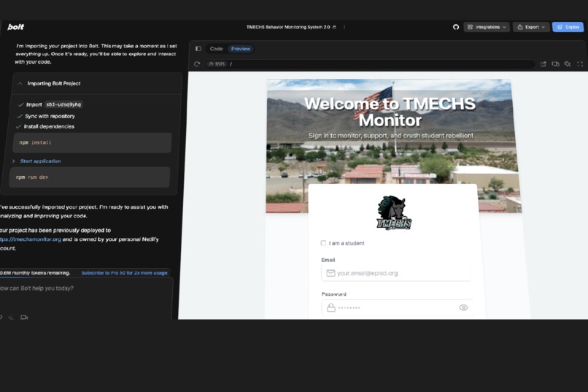
Task: Click the checkmark icon beside Import
Action: click(21, 104)
